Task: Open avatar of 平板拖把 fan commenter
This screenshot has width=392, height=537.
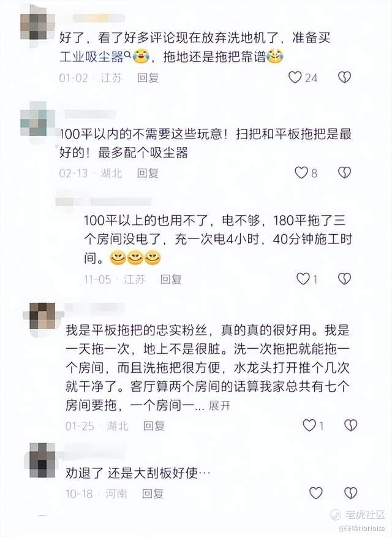Action: coord(42,316)
